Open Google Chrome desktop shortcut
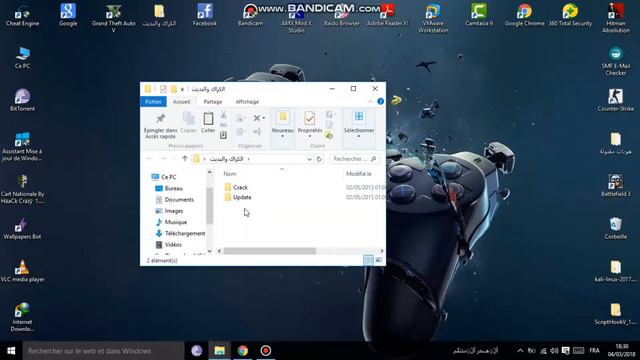The height and width of the screenshot is (360, 640). (x=524, y=16)
